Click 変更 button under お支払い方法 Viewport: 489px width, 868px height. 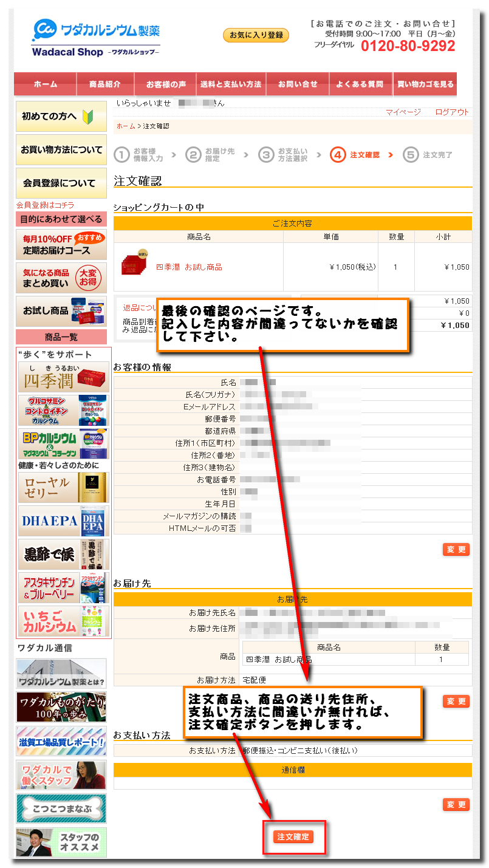coord(456,805)
